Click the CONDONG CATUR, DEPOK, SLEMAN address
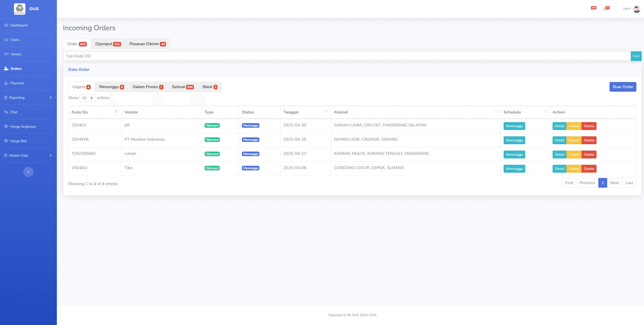644x325 pixels. 369,168
